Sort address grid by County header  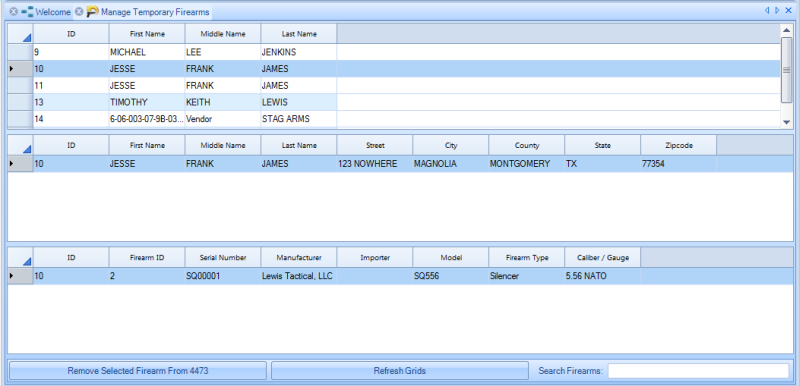click(527, 145)
